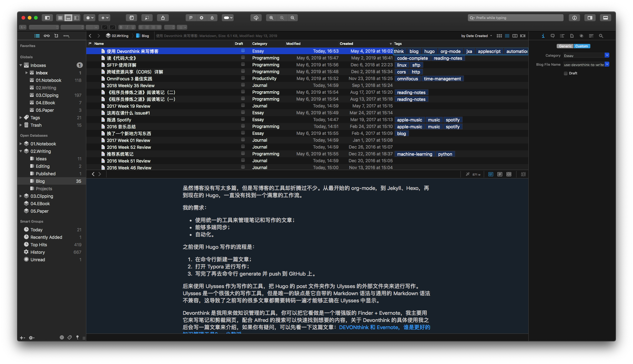Click the cloud sync toolbar icon
Viewport: 633px width, 364px height.
point(256,18)
